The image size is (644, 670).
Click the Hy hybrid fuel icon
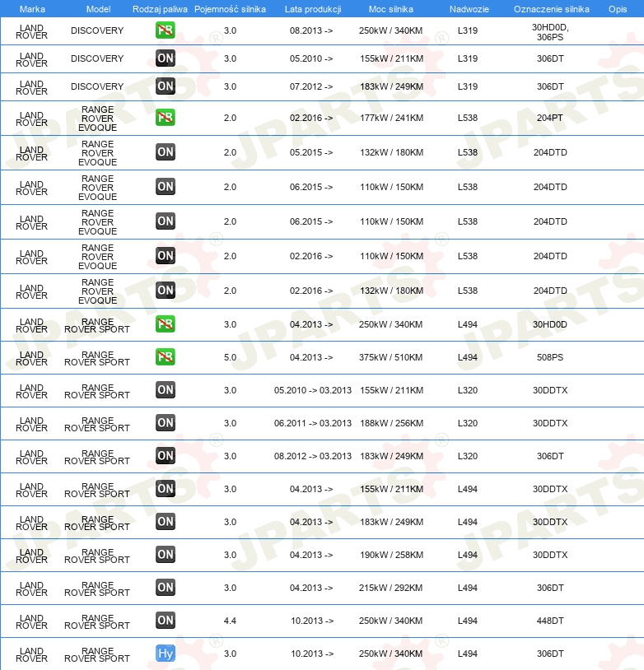point(166,654)
